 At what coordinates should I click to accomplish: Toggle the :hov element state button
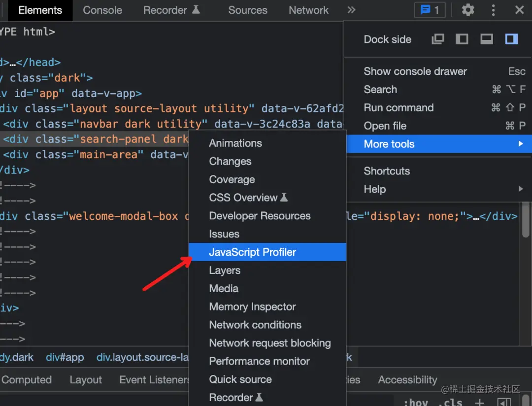(x=416, y=402)
